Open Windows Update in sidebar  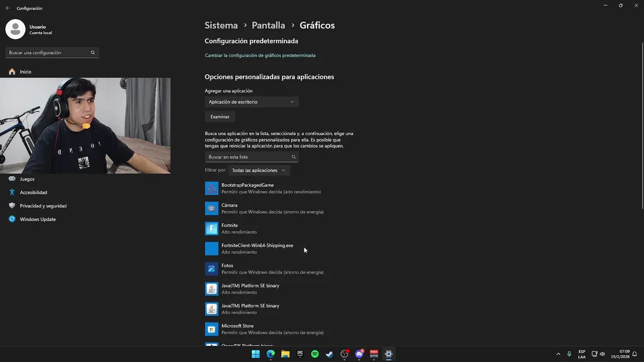[38, 219]
